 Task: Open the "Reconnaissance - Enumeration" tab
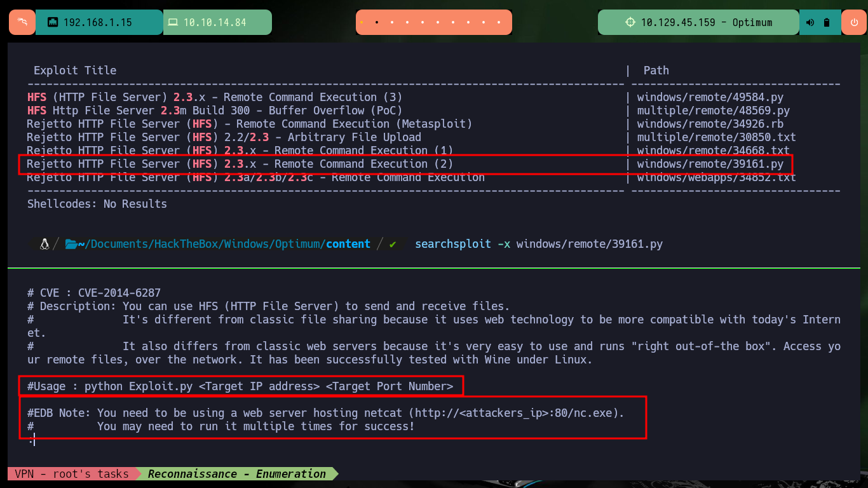237,474
